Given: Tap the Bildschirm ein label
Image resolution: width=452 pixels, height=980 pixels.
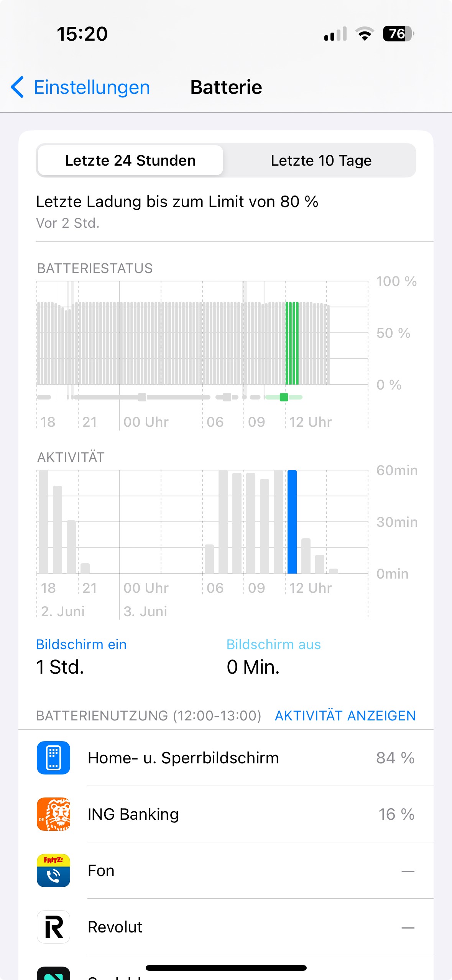Looking at the screenshot, I should pyautogui.click(x=81, y=644).
